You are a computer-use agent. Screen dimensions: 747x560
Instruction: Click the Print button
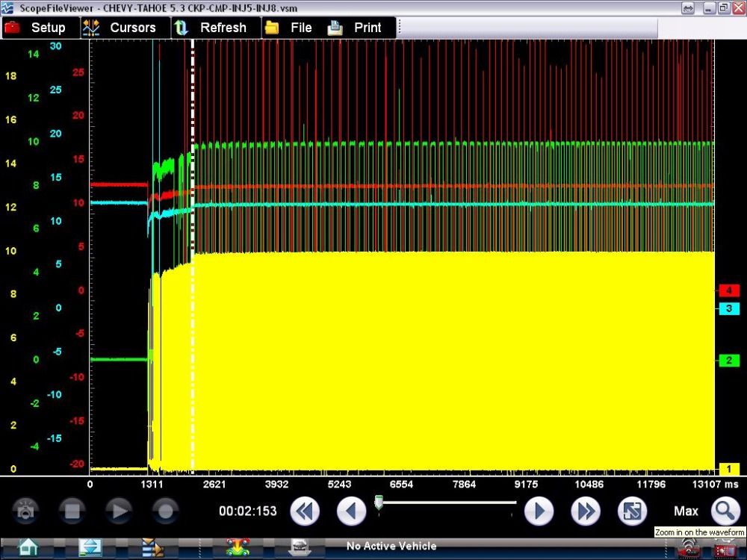pos(356,28)
